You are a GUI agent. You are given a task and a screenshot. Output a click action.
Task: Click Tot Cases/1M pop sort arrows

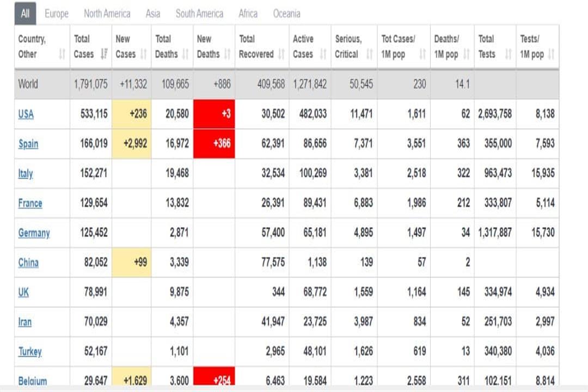pyautogui.click(x=422, y=54)
